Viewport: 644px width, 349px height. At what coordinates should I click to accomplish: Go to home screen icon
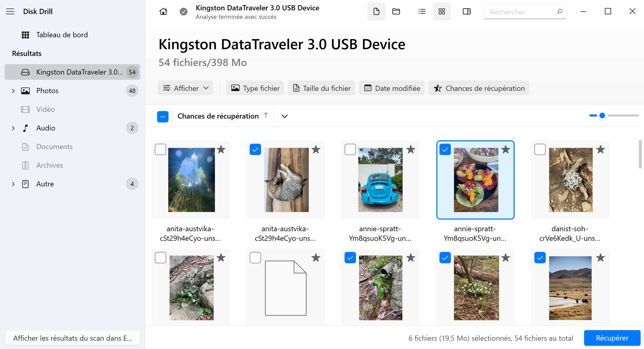coord(163,11)
